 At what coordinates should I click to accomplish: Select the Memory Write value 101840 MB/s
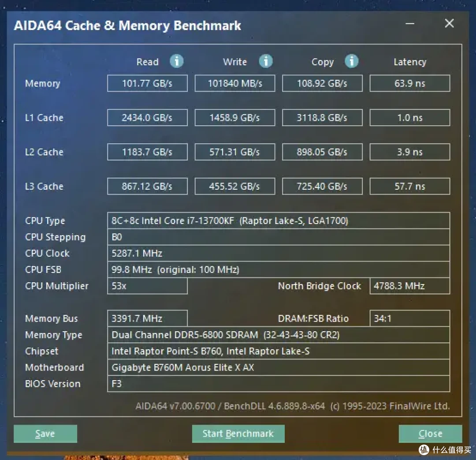[x=234, y=83]
